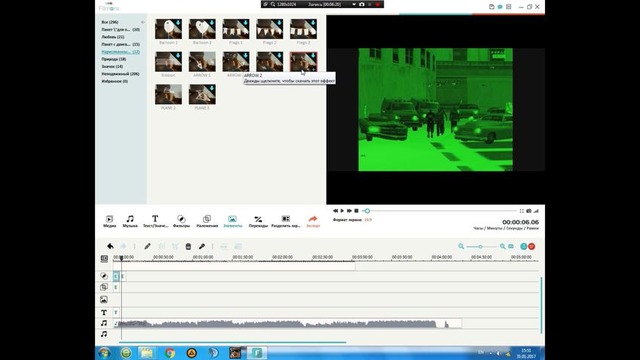Click the text track T icon
The width and height of the screenshot is (640, 360).
(x=104, y=312)
